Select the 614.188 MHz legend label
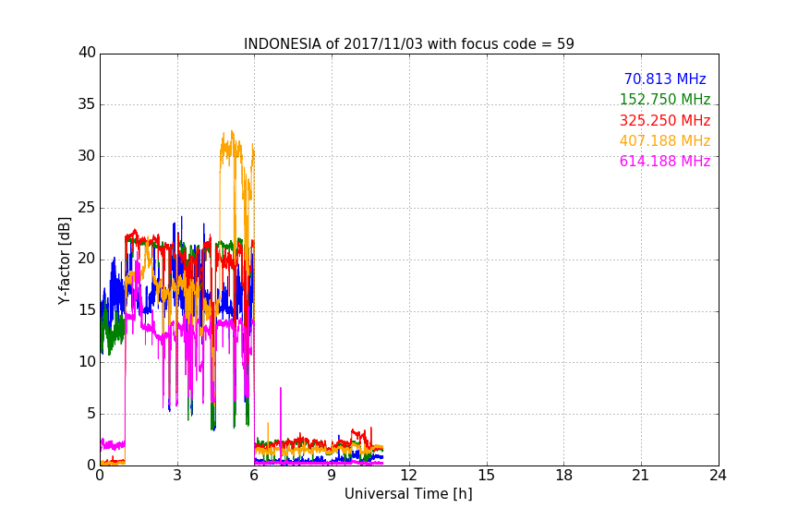The image size is (798, 532). (665, 161)
